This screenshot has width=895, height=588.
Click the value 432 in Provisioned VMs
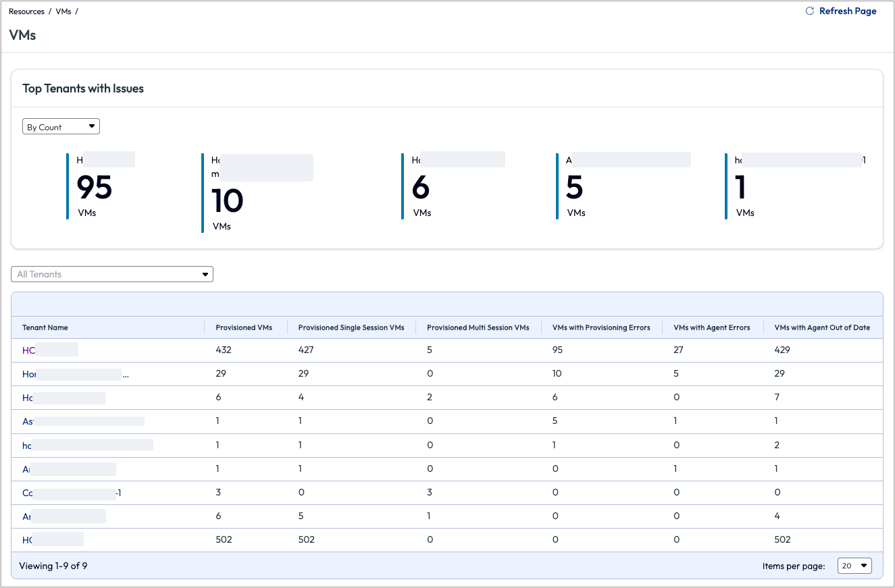coord(224,350)
